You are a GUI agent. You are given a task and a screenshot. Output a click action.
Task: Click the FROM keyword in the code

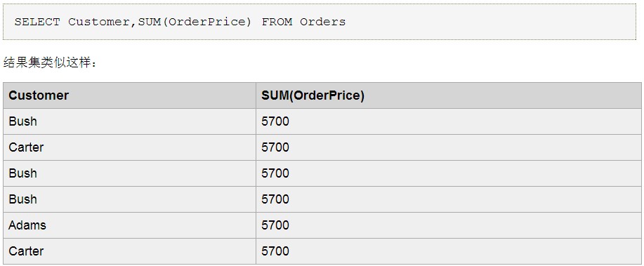pos(277,22)
